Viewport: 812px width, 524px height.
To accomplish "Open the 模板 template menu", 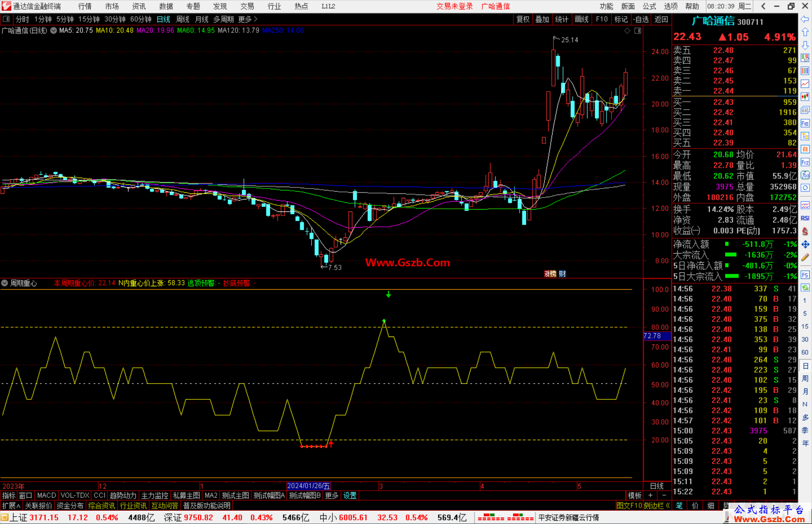I will (635, 495).
